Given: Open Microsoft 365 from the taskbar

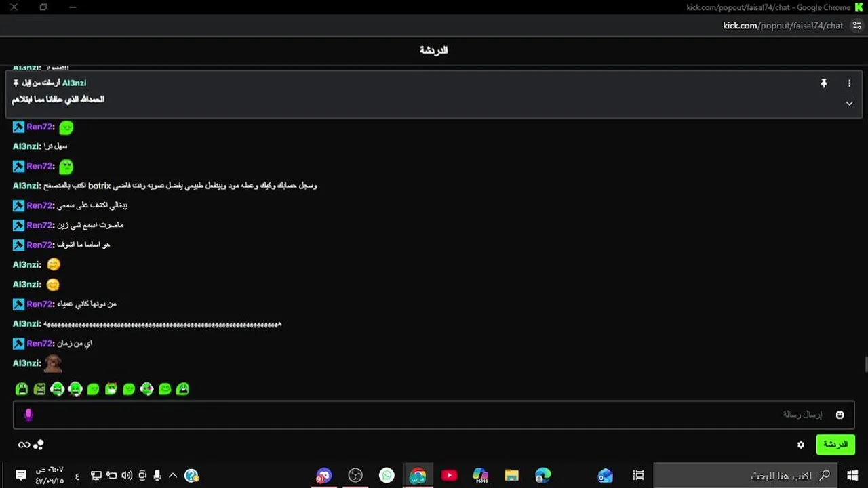Looking at the screenshot, I should [480, 475].
